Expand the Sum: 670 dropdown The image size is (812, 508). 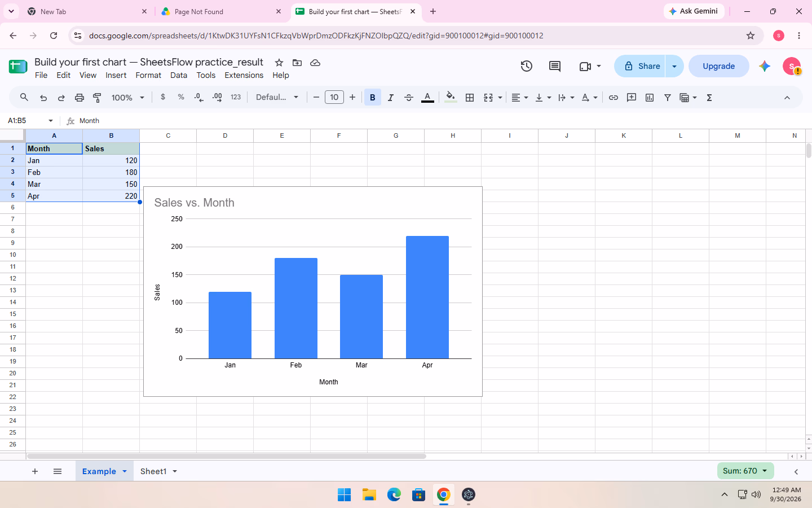click(x=745, y=471)
